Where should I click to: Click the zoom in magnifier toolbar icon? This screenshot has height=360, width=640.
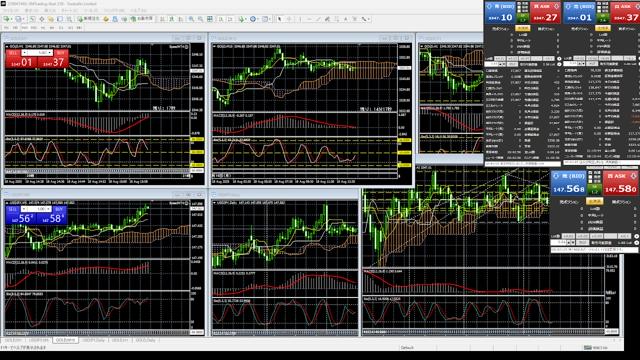pos(191,19)
